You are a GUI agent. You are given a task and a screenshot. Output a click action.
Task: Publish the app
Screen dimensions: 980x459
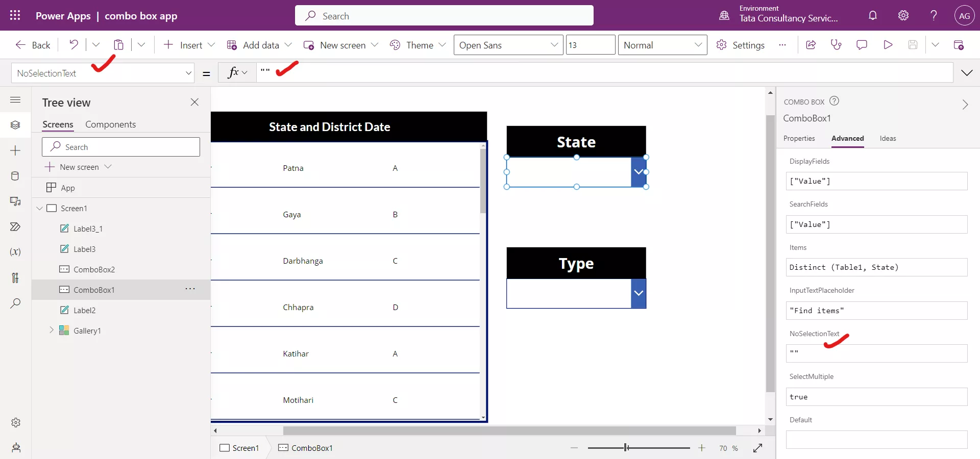click(960, 45)
